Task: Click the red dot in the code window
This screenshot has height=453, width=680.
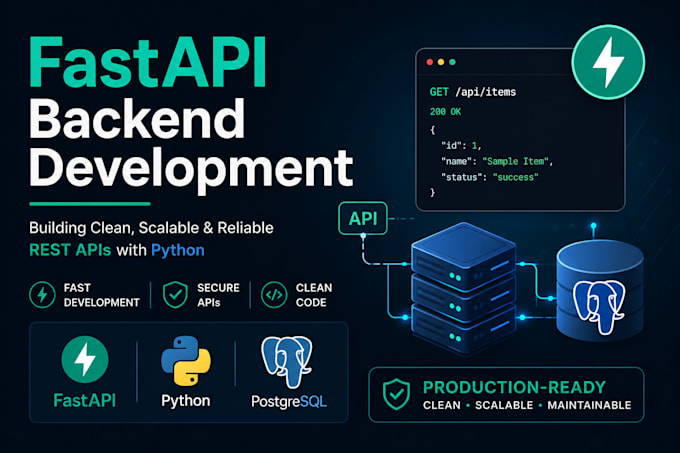Action: tap(430, 62)
